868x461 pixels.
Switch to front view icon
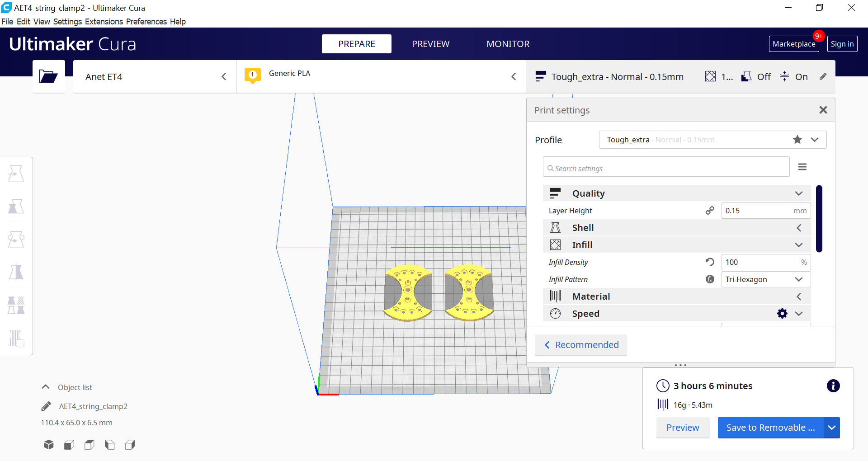(69, 445)
